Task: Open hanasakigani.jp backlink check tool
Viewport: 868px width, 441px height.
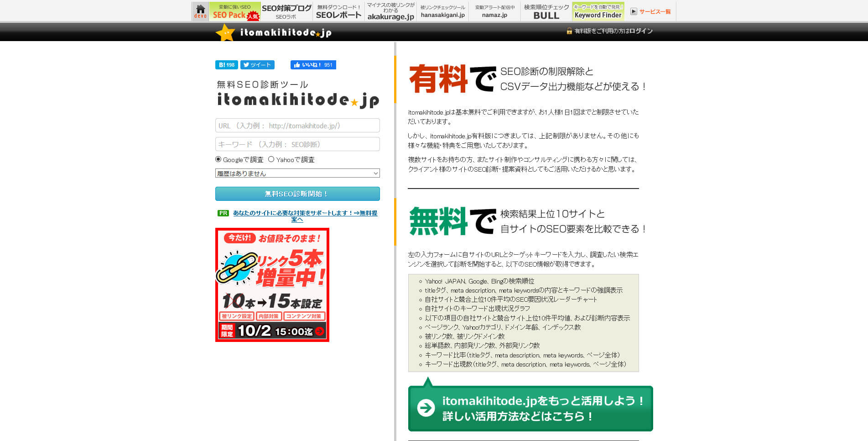Action: tap(442, 11)
